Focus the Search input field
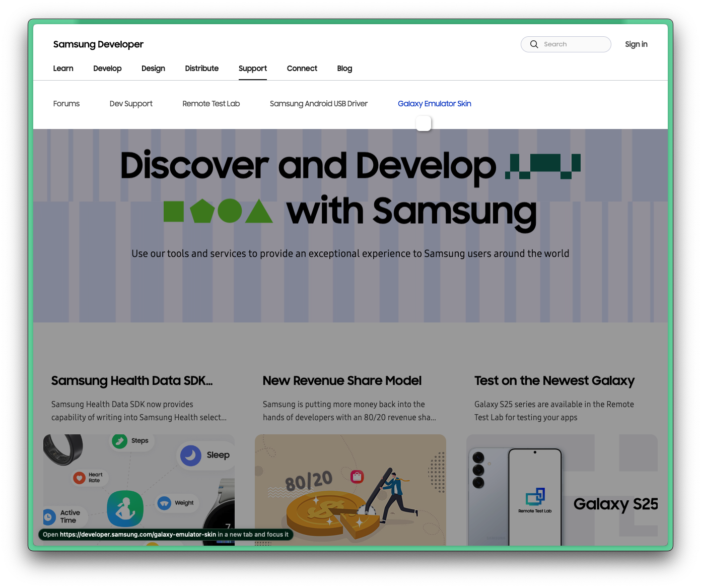 click(566, 44)
